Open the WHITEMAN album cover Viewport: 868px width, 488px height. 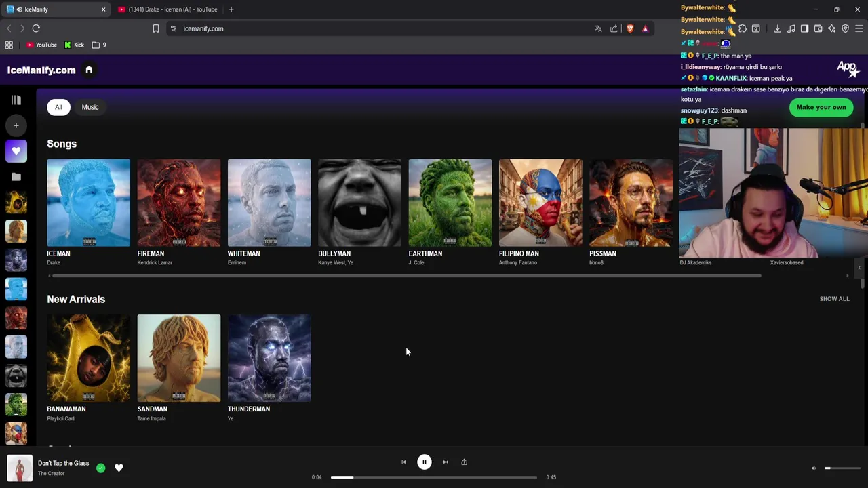(x=269, y=203)
